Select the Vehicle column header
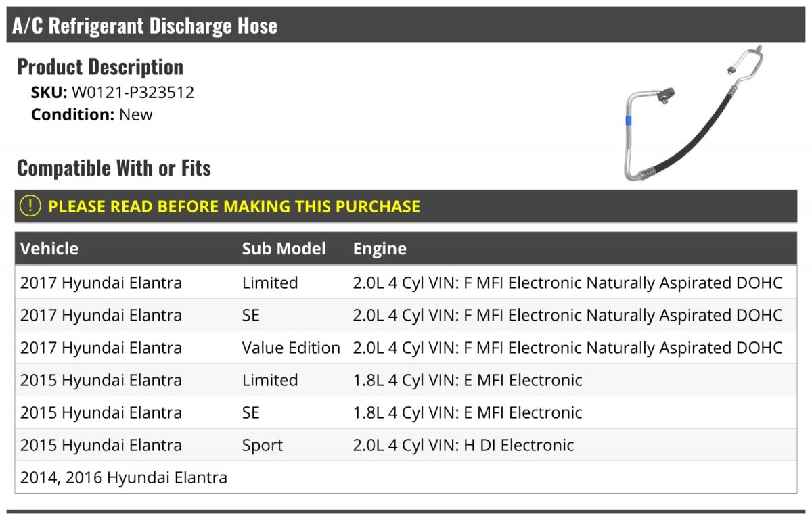812x520 pixels. click(x=49, y=248)
